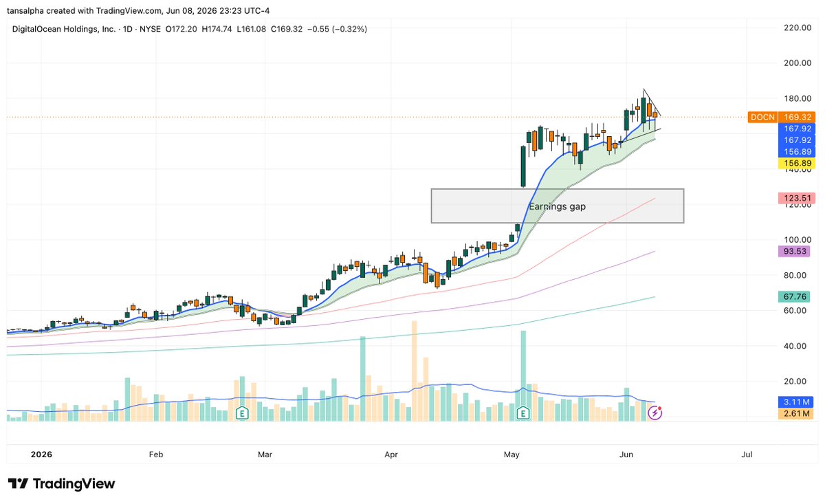The width and height of the screenshot is (825, 504).
Task: Click the 20.00 price scale value
Action: (793, 382)
